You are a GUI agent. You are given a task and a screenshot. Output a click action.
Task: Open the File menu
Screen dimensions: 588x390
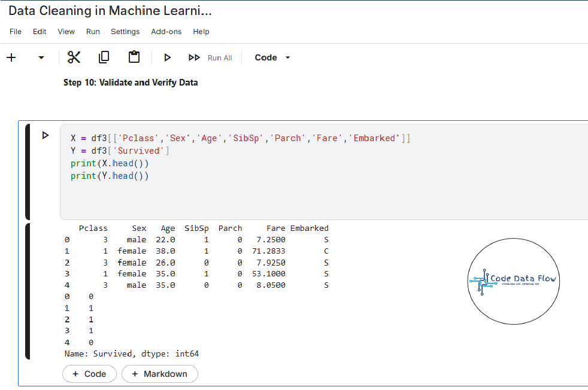[16, 32]
